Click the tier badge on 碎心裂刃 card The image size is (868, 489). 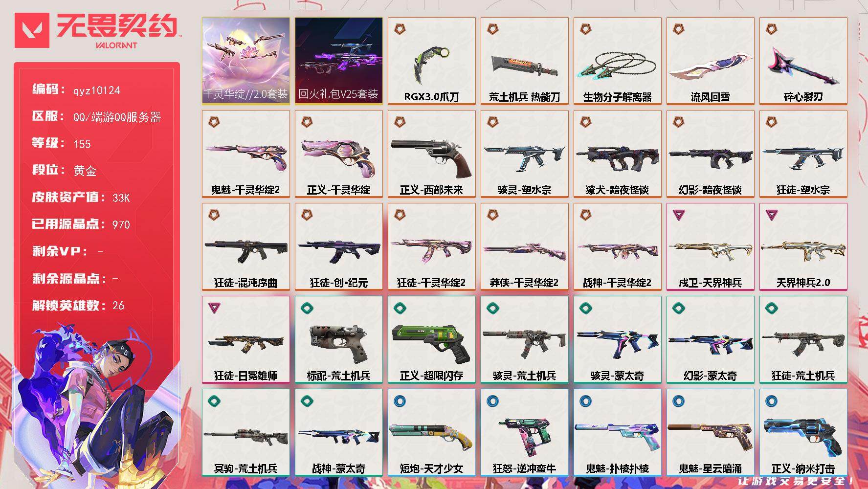click(772, 29)
